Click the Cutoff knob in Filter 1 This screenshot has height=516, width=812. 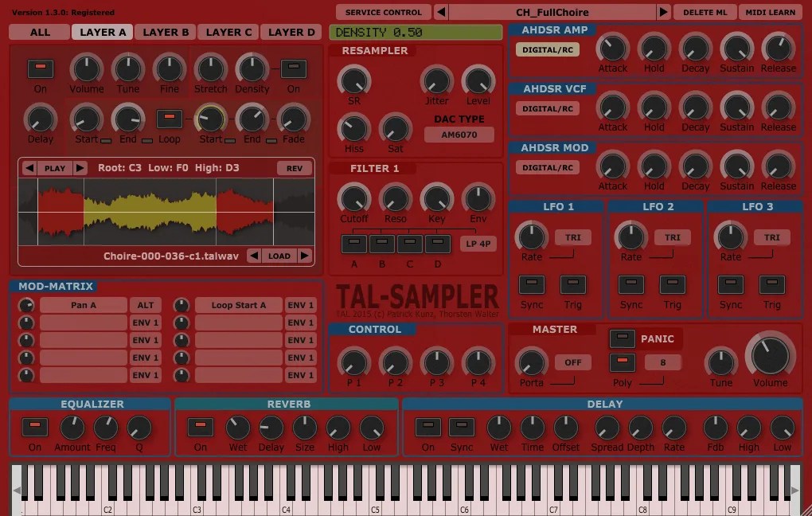tap(353, 199)
